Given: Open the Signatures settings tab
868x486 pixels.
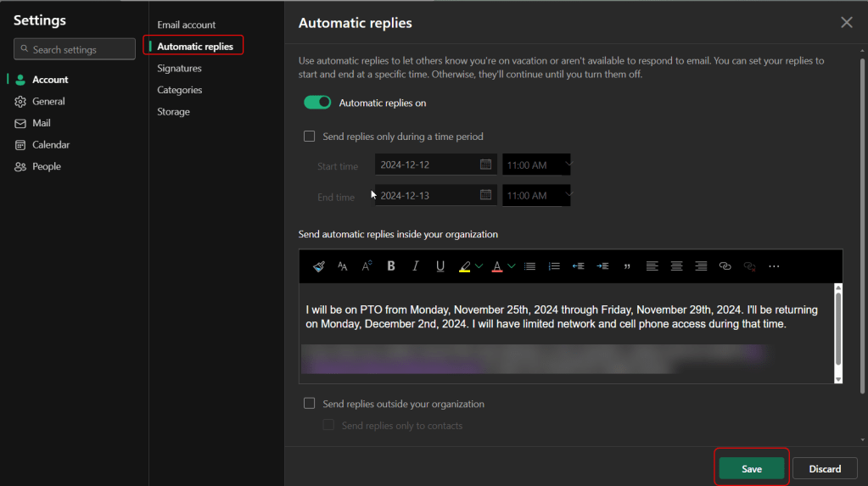Looking at the screenshot, I should [179, 68].
